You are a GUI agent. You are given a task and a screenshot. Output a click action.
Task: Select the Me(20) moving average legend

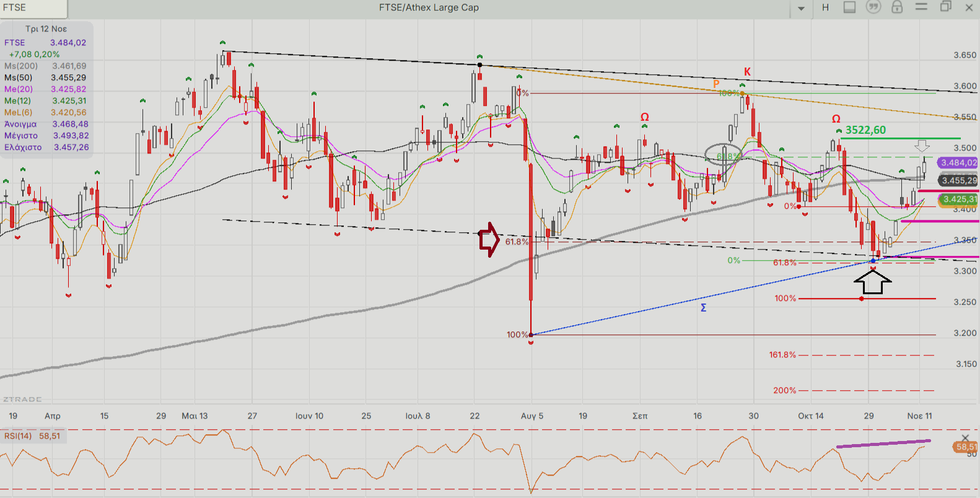pos(45,89)
